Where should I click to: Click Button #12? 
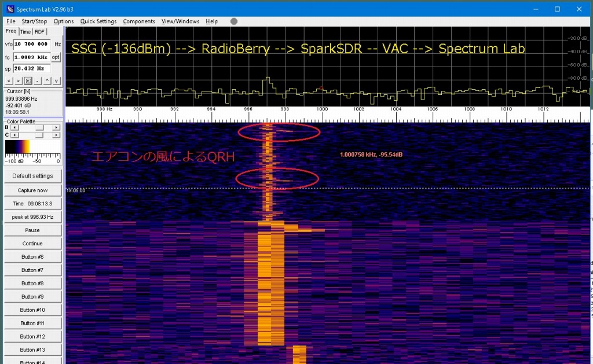click(32, 336)
